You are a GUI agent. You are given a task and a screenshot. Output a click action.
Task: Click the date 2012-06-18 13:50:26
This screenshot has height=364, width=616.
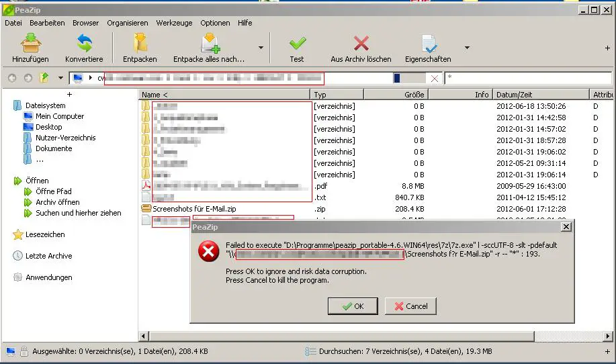pyautogui.click(x=531, y=106)
